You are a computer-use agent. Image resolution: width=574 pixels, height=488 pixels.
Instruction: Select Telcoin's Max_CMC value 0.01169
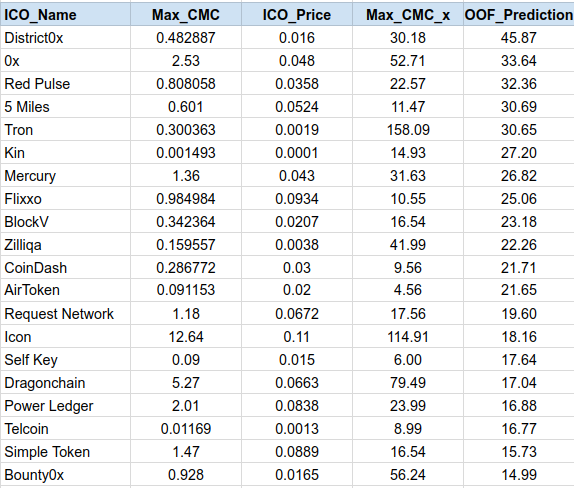click(x=186, y=429)
